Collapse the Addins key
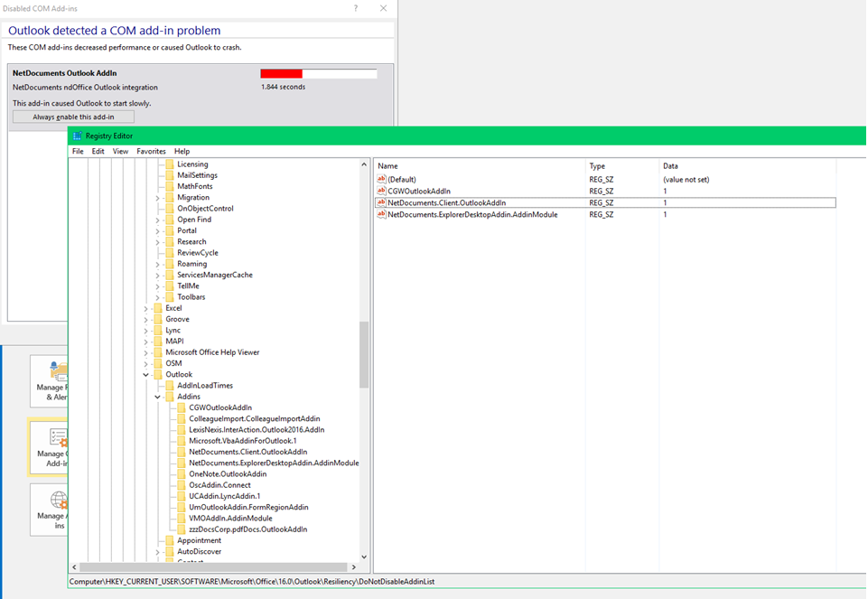The height and width of the screenshot is (599, 868). [x=158, y=397]
